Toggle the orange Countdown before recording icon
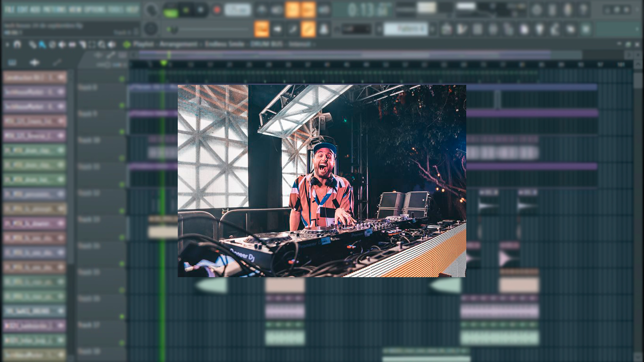 [292, 9]
